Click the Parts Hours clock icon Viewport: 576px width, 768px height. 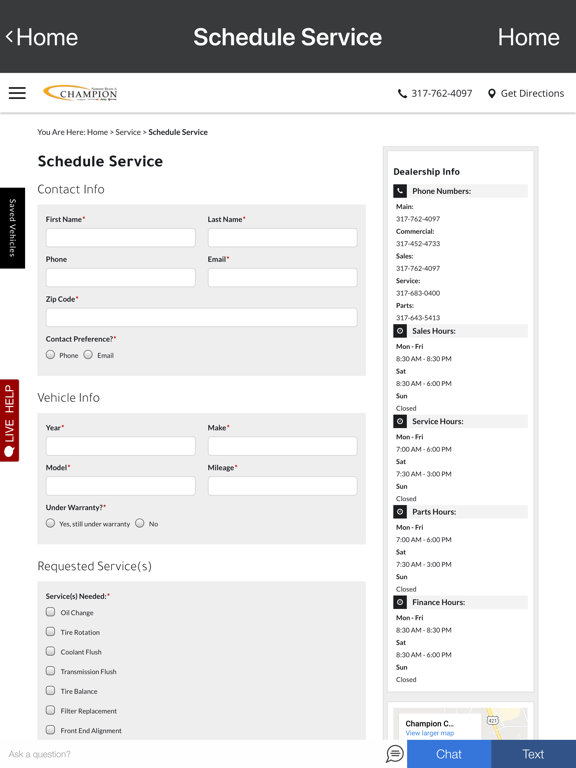point(400,512)
